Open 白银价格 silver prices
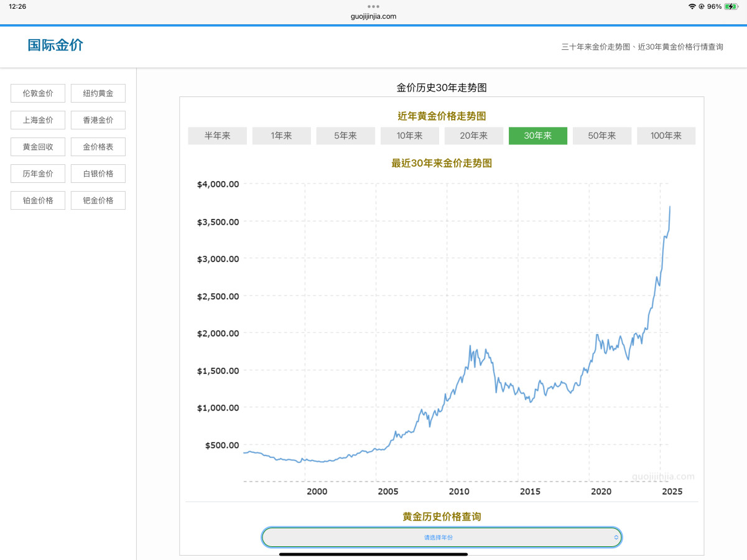 (98, 174)
